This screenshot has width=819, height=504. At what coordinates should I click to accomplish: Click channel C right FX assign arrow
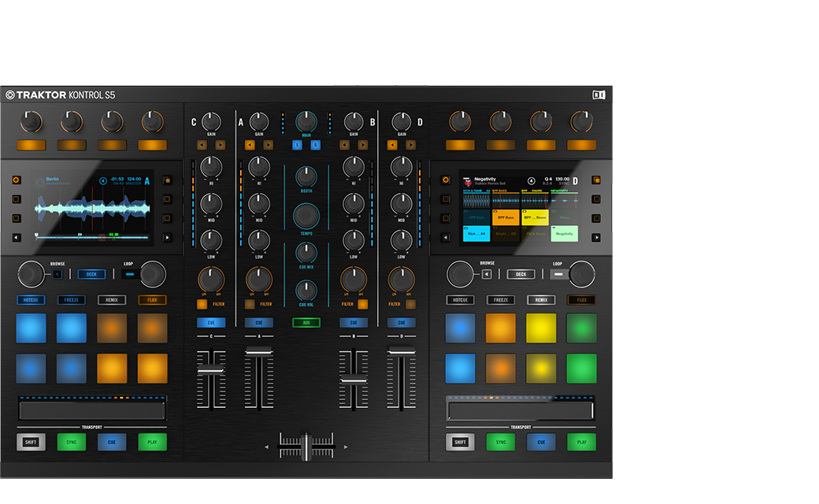220,145
